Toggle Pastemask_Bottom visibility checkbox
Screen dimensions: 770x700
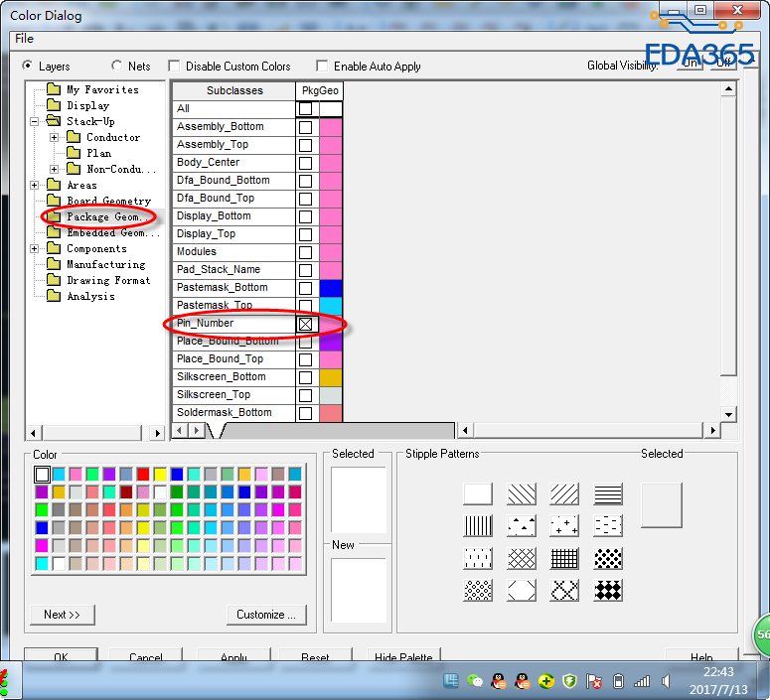coord(305,288)
